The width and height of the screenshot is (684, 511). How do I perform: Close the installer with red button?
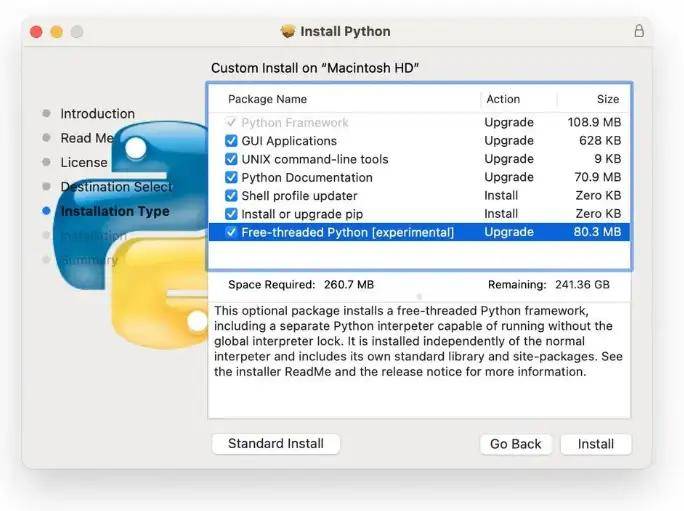(36, 32)
